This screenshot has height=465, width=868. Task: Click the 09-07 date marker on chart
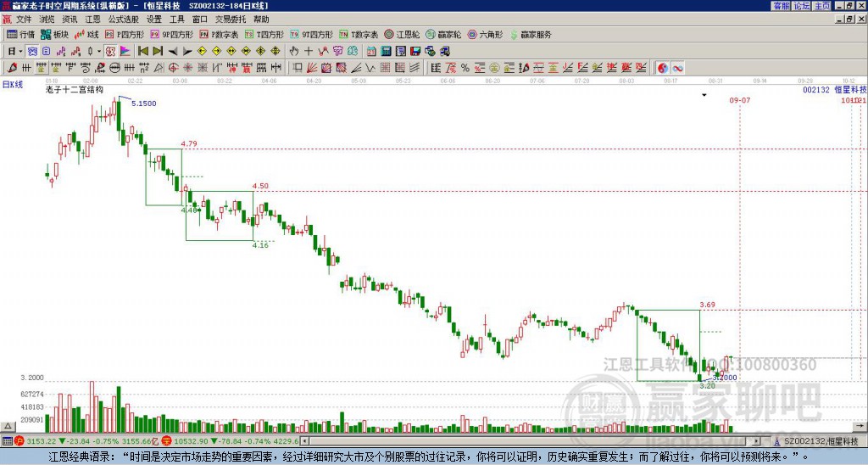739,100
